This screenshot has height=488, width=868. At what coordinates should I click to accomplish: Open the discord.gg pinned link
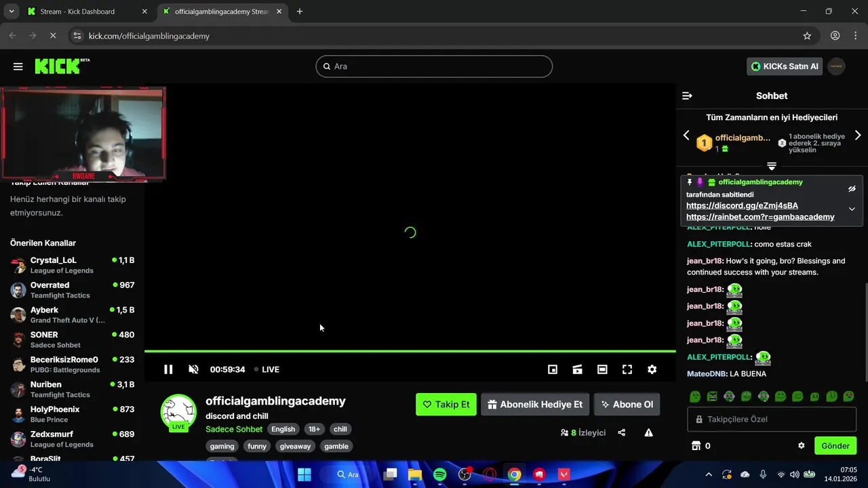(x=742, y=205)
